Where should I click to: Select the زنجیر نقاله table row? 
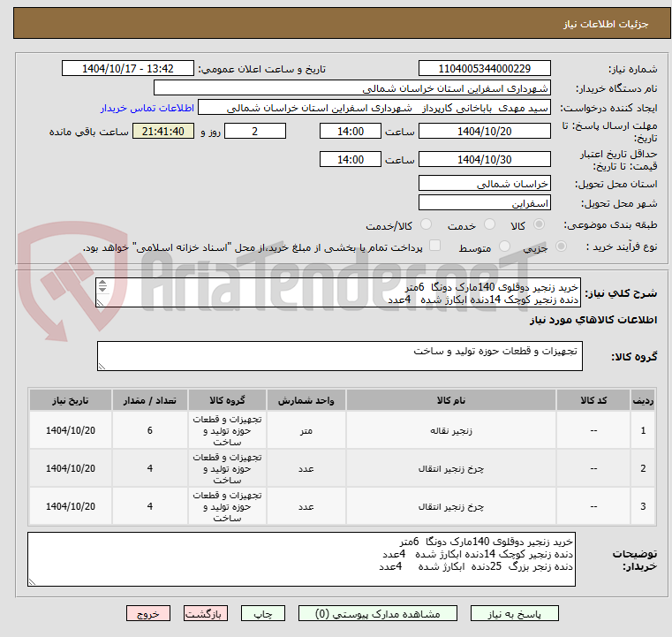click(342, 430)
